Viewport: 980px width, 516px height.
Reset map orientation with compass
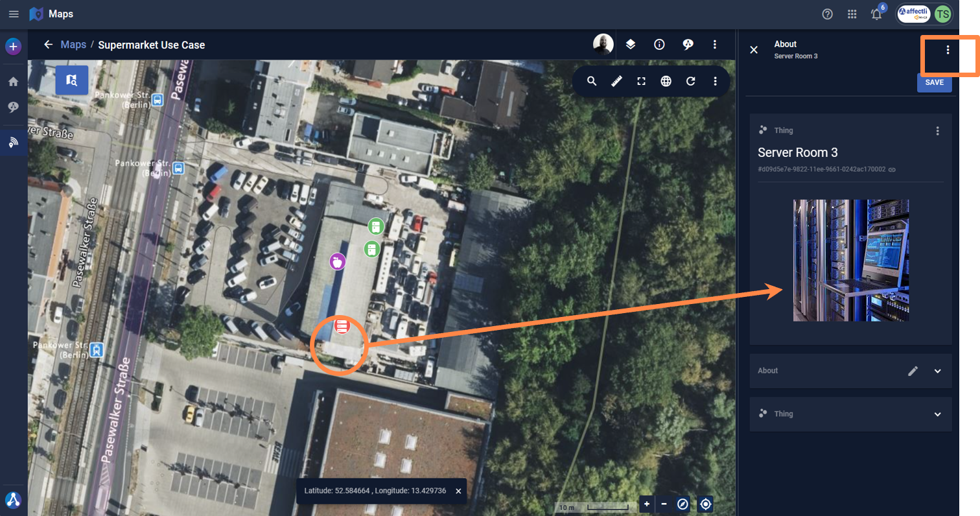[x=682, y=504]
